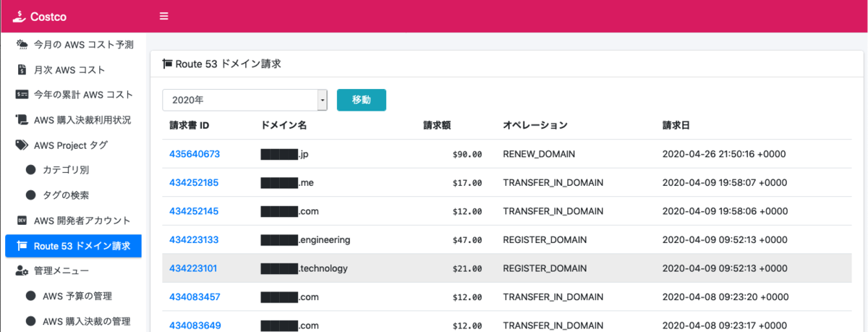Open invoice 434223133
The height and width of the screenshot is (332, 868).
tap(194, 239)
